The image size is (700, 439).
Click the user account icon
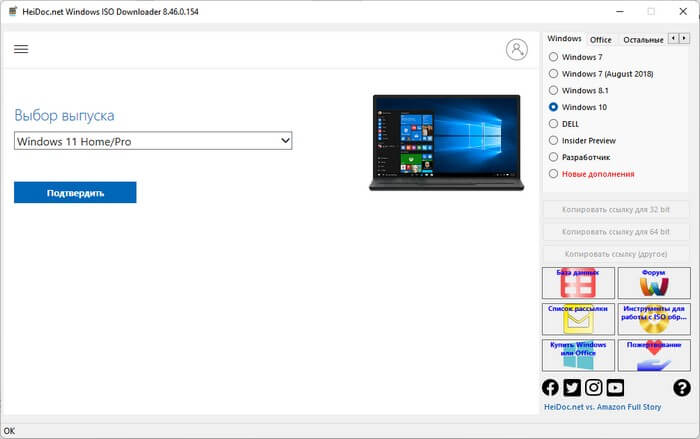pos(517,49)
